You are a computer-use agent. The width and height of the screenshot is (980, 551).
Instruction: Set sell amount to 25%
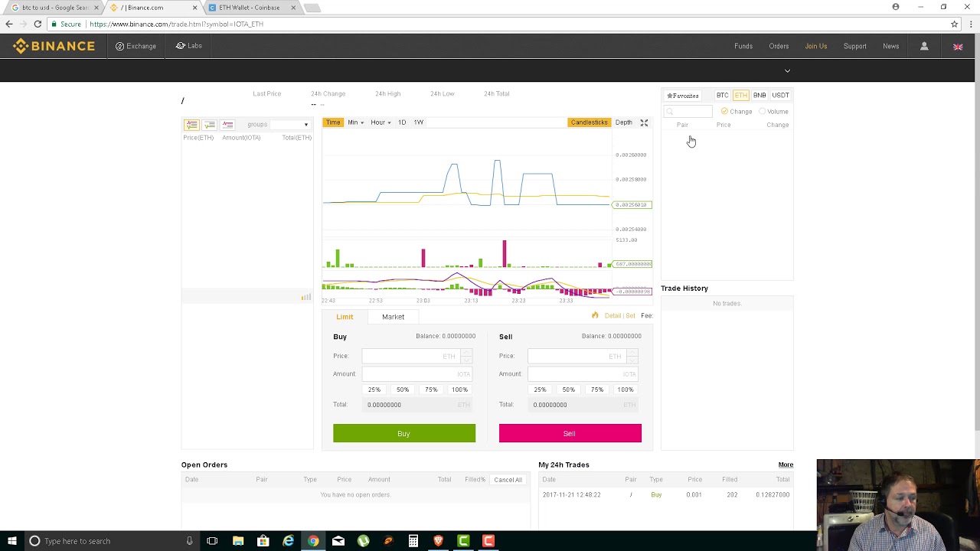540,390
